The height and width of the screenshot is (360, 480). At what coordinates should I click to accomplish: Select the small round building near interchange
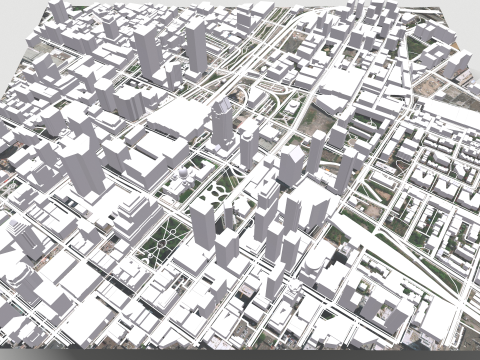tap(293, 107)
